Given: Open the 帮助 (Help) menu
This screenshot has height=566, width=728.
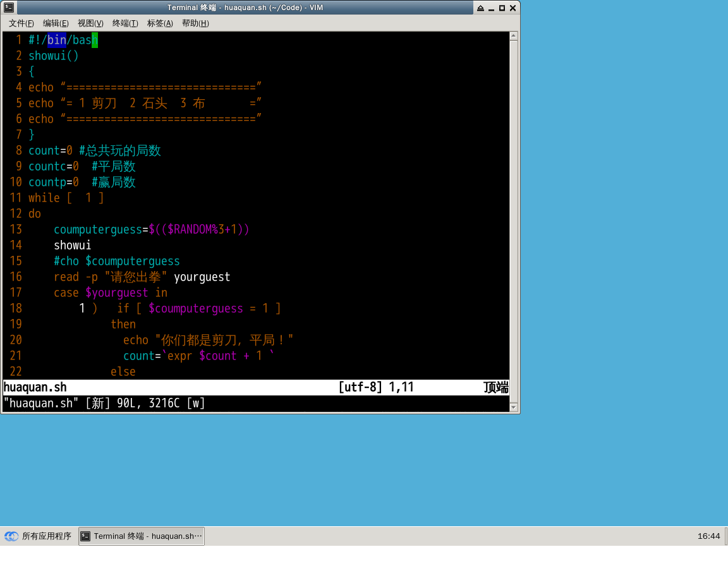Looking at the screenshot, I should pyautogui.click(x=195, y=23).
